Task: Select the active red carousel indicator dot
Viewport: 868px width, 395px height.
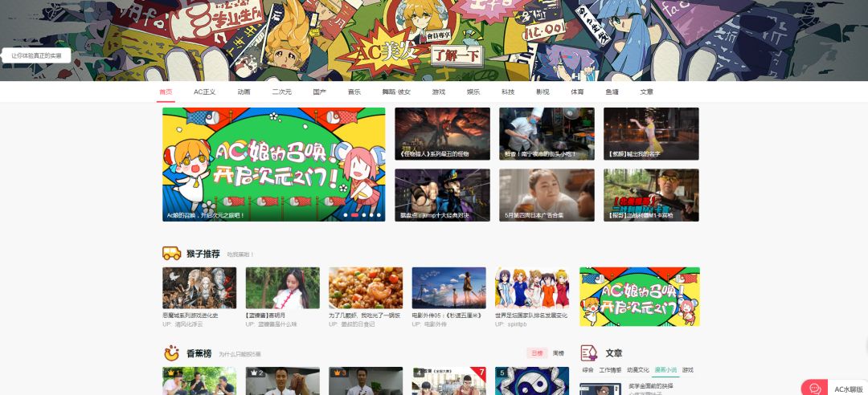Action: point(355,215)
